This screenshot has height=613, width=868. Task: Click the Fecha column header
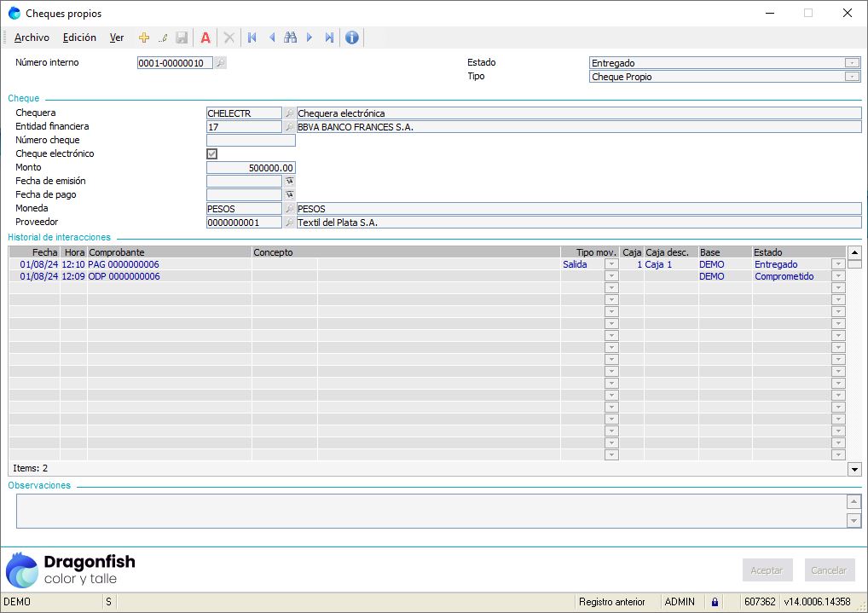point(34,252)
